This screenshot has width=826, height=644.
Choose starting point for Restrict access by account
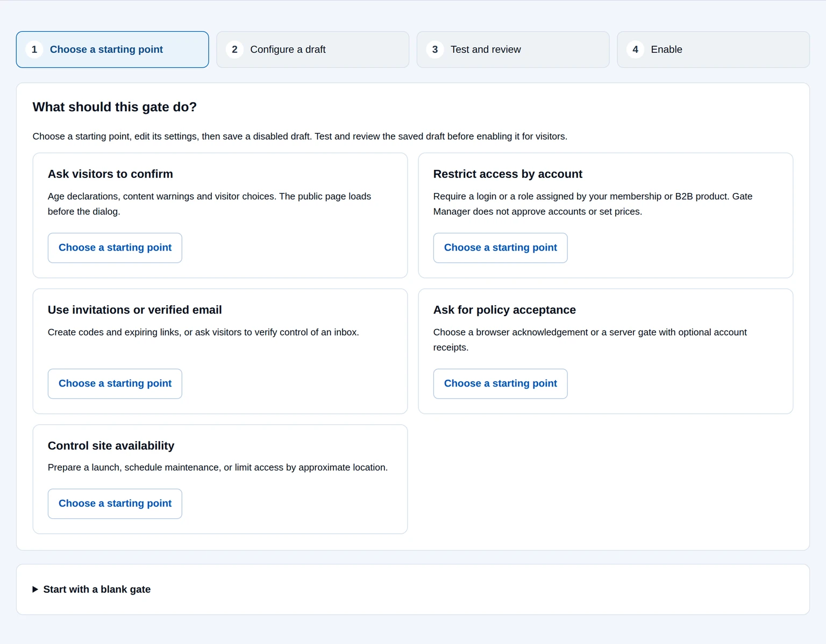500,248
